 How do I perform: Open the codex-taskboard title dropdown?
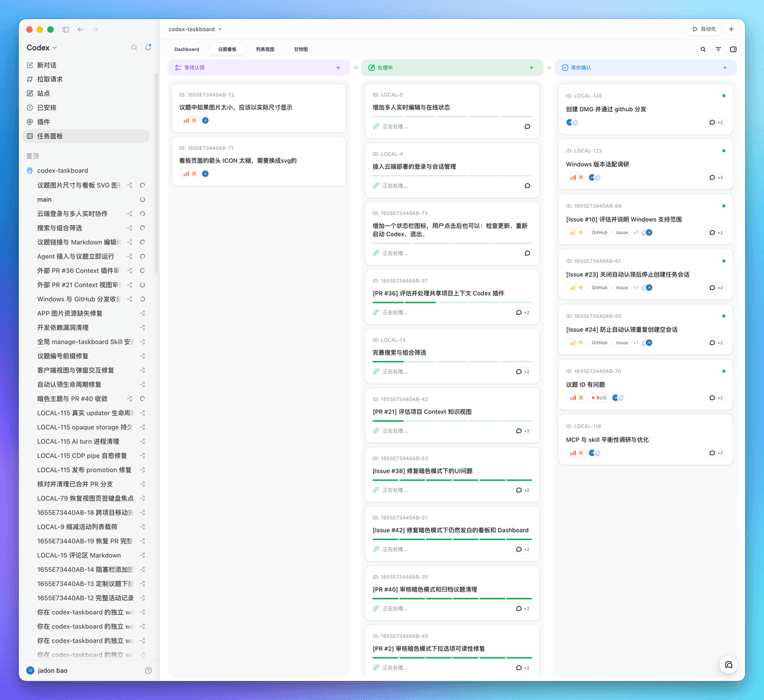pyautogui.click(x=195, y=29)
